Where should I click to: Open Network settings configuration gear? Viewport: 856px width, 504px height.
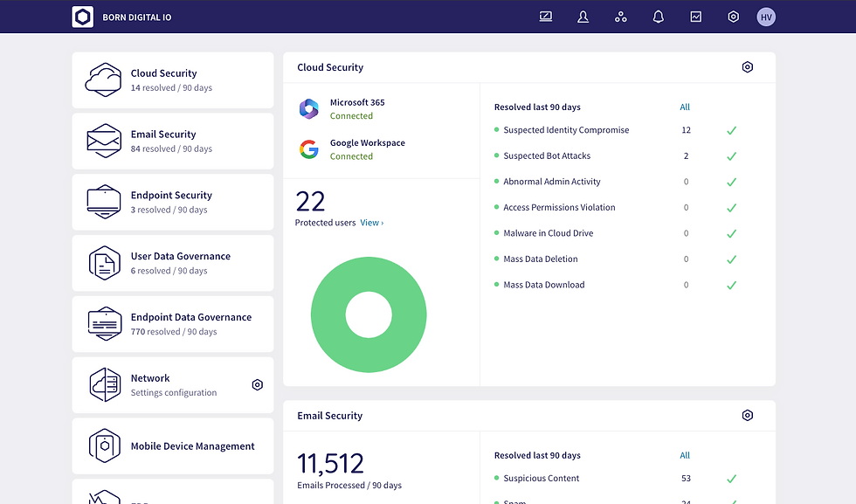[x=258, y=385]
